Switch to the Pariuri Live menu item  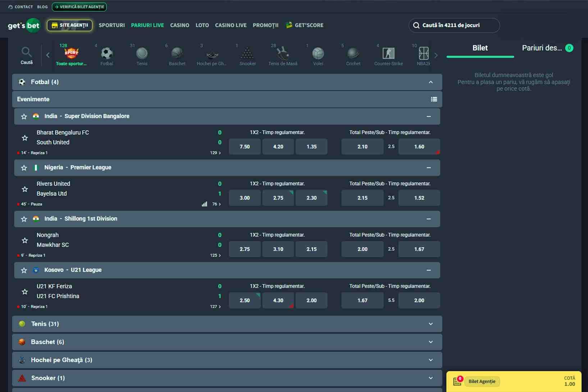pyautogui.click(x=147, y=25)
